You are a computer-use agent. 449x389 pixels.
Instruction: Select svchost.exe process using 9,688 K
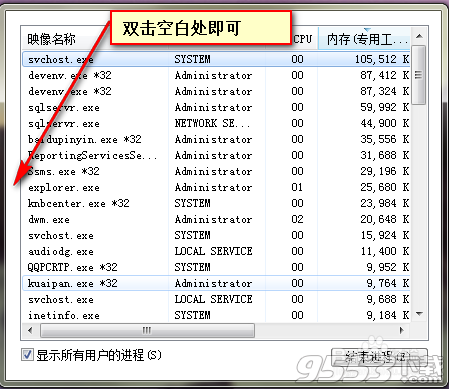216,299
